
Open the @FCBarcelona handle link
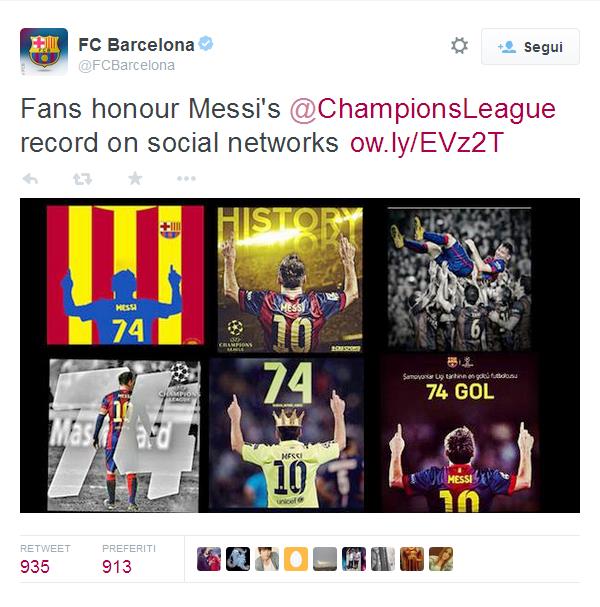coord(127,65)
